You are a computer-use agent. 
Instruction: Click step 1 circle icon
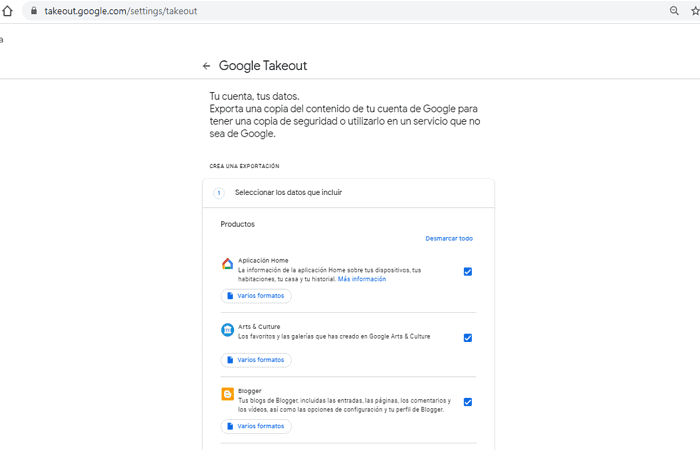pos(219,193)
